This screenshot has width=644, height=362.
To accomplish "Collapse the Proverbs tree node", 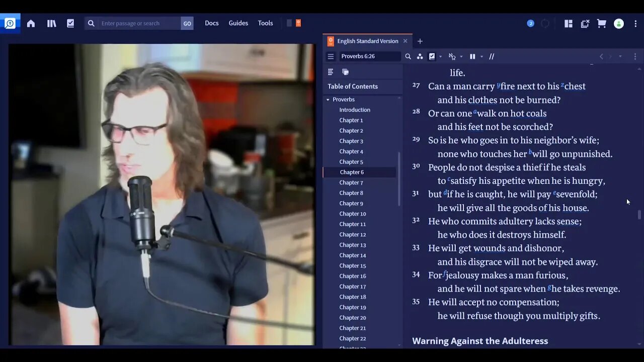I will pos(328,100).
